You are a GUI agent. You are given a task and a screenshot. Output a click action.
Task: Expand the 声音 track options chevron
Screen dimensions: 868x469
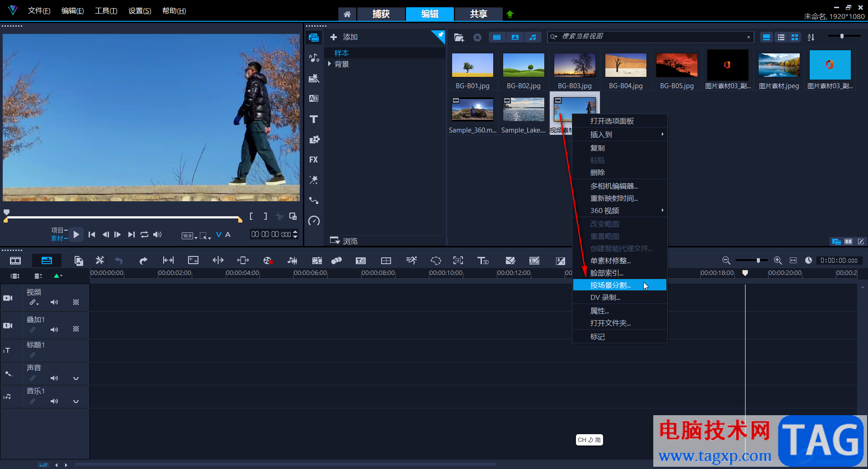pyautogui.click(x=76, y=378)
